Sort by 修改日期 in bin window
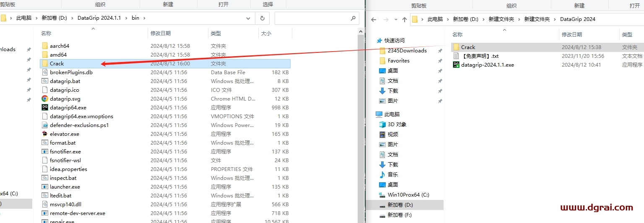The image size is (644, 223). pos(161,33)
